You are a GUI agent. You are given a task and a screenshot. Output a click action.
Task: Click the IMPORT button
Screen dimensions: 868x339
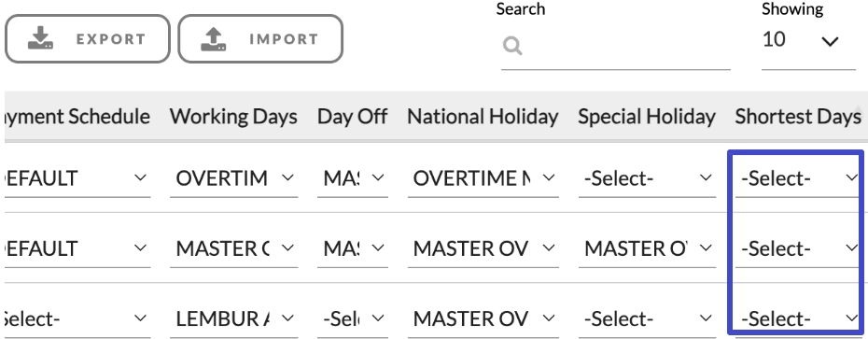(x=260, y=39)
